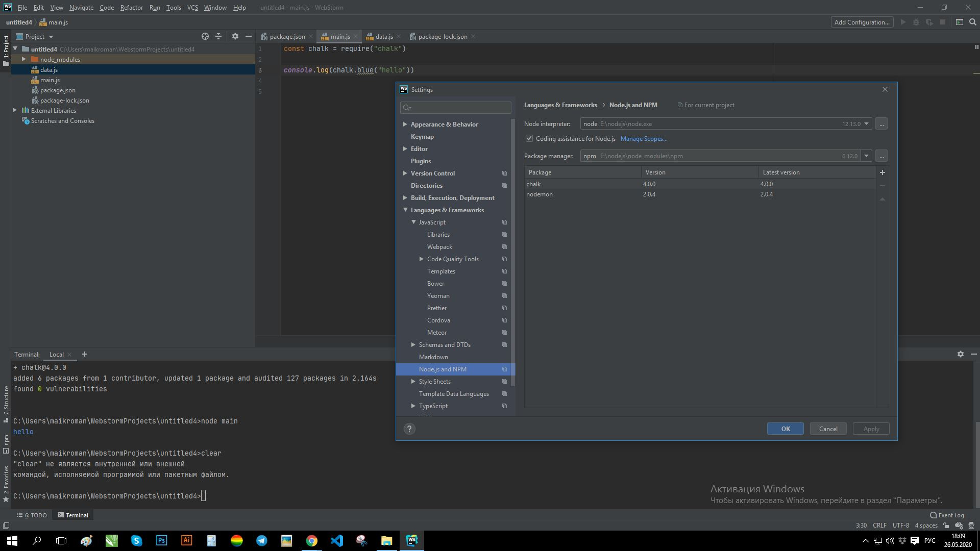Click the Package manager browse ellipsis button
The image size is (980, 551).
point(881,156)
